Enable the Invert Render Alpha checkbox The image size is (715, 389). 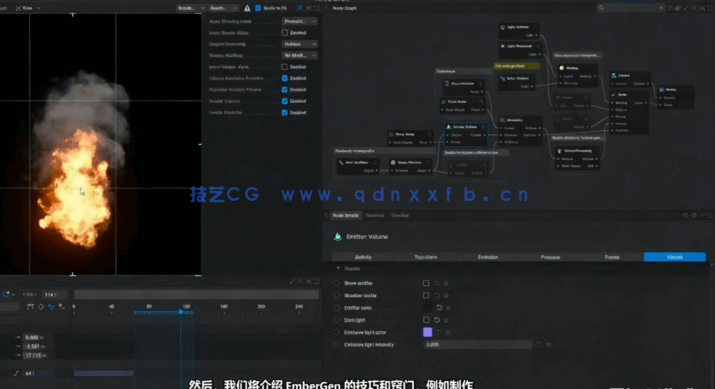pos(285,33)
